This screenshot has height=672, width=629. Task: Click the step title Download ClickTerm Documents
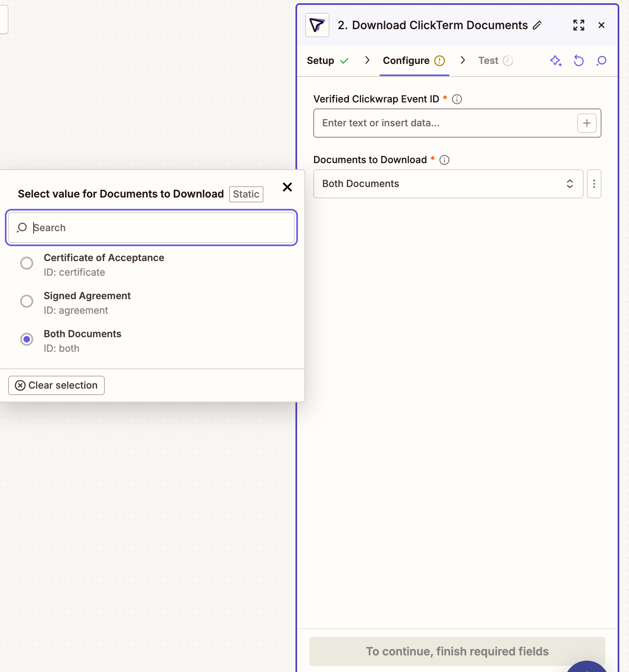(x=440, y=25)
